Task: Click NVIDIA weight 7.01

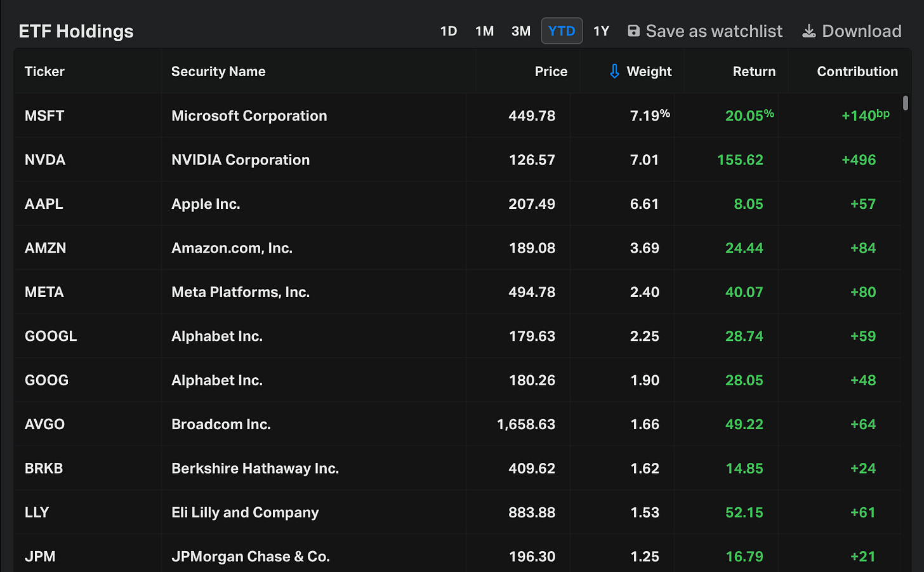Action: pyautogui.click(x=644, y=160)
